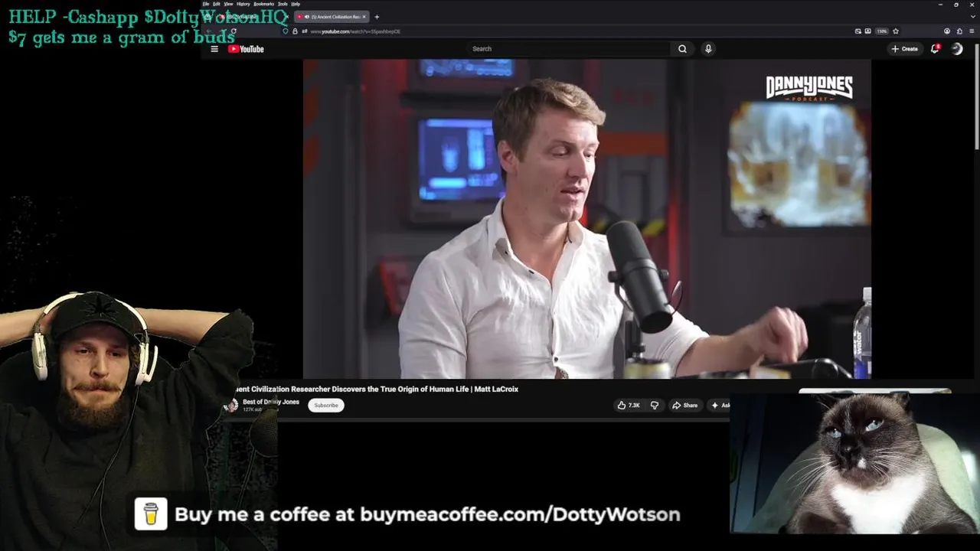
Task: Bookmark this page with the star icon
Action: (896, 31)
